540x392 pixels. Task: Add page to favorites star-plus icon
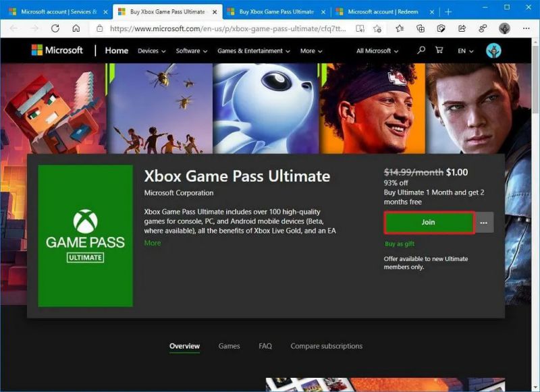tap(377, 28)
